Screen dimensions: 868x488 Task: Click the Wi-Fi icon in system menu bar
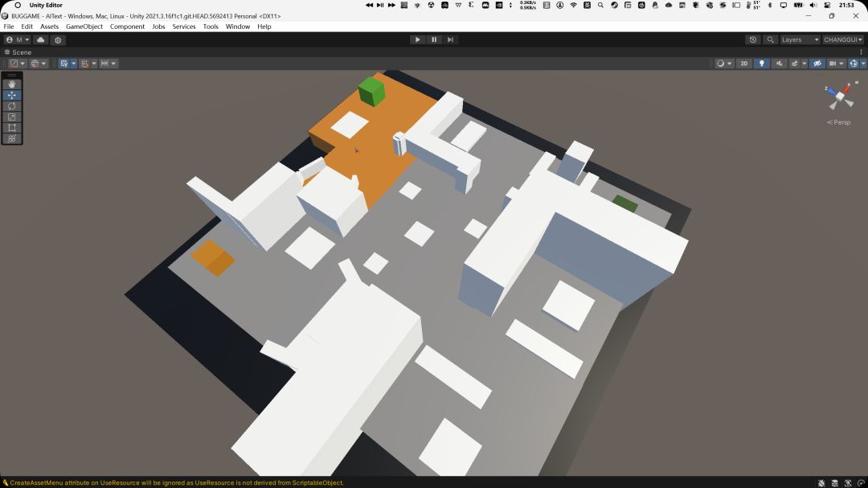[x=574, y=5]
